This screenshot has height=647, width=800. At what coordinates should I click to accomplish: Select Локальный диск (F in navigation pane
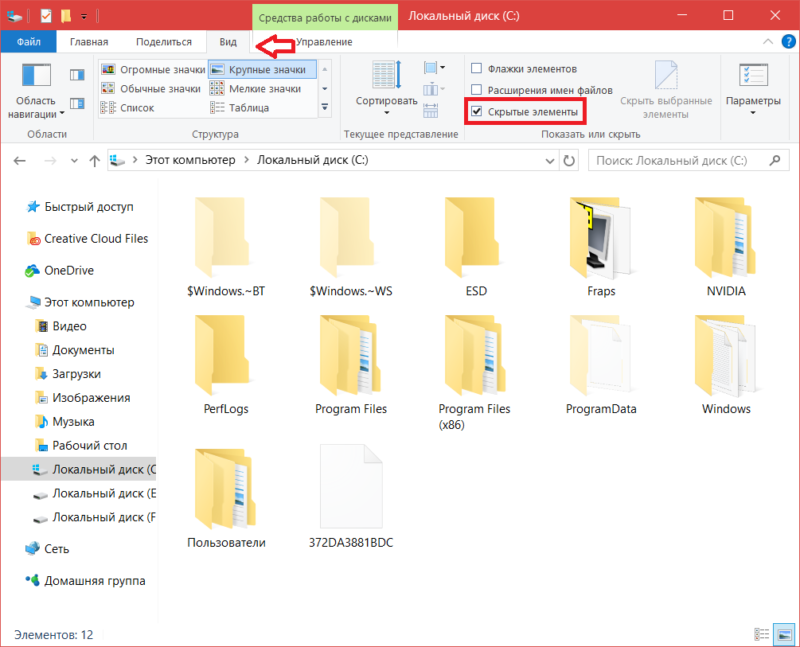click(x=94, y=517)
